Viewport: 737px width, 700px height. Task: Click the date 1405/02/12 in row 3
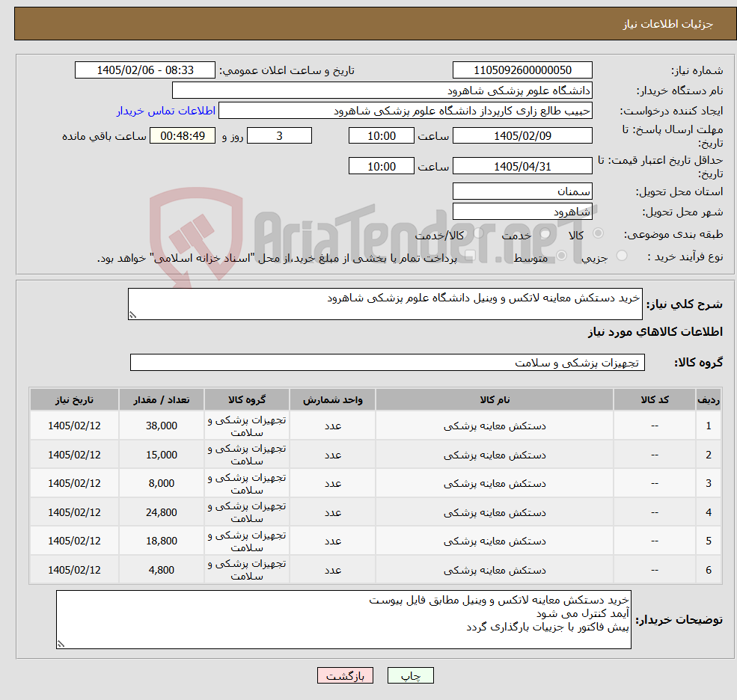[x=74, y=483]
